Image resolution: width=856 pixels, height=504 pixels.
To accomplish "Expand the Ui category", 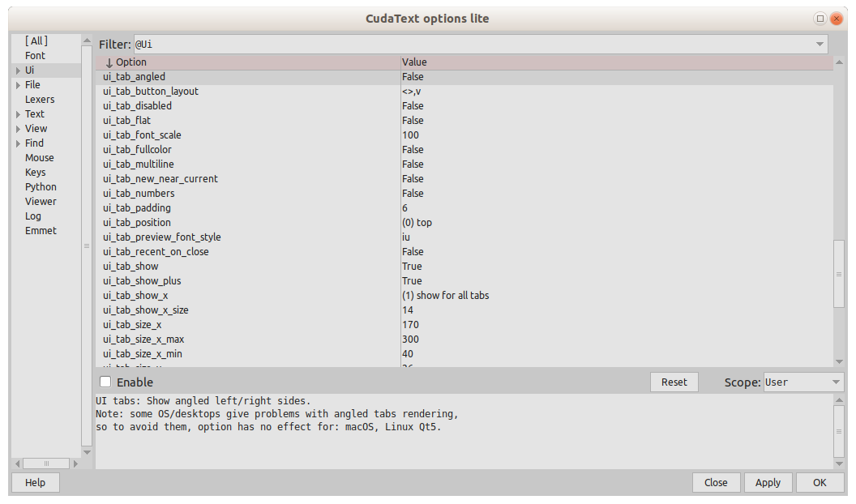I will click(x=18, y=70).
